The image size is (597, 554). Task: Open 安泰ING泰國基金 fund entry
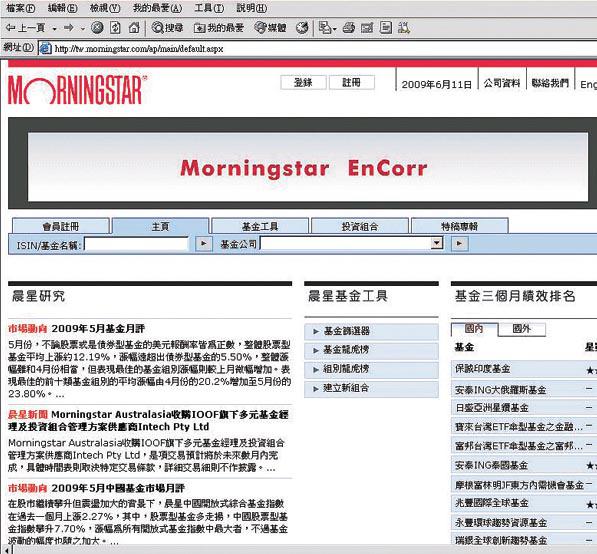point(492,465)
